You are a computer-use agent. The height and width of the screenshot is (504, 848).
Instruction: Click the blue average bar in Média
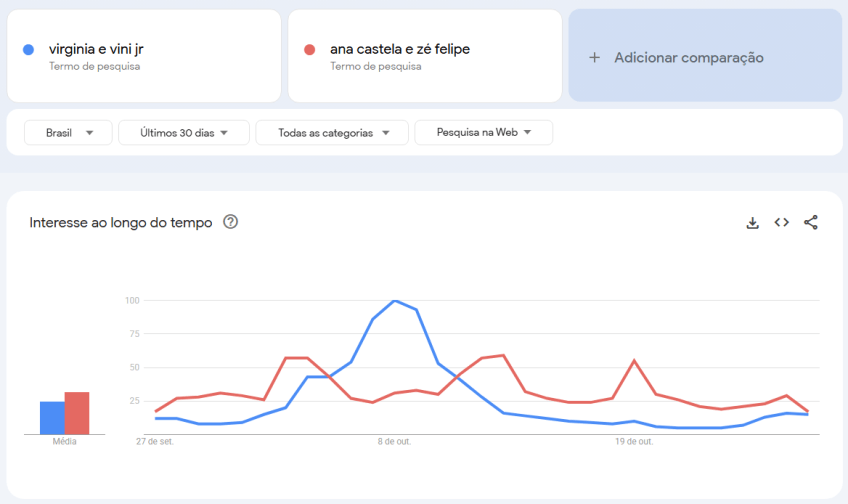[52, 418]
